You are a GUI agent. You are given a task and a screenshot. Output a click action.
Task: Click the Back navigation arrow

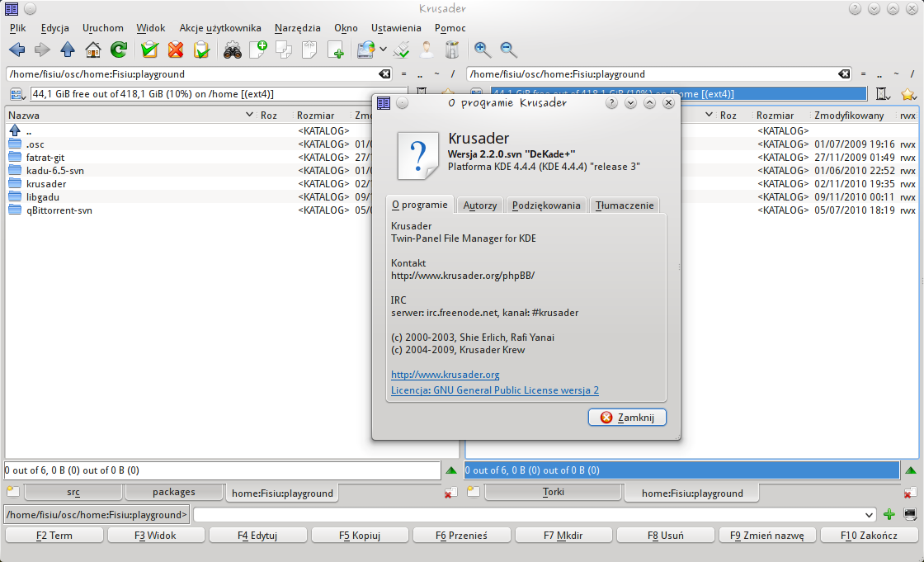click(x=16, y=50)
